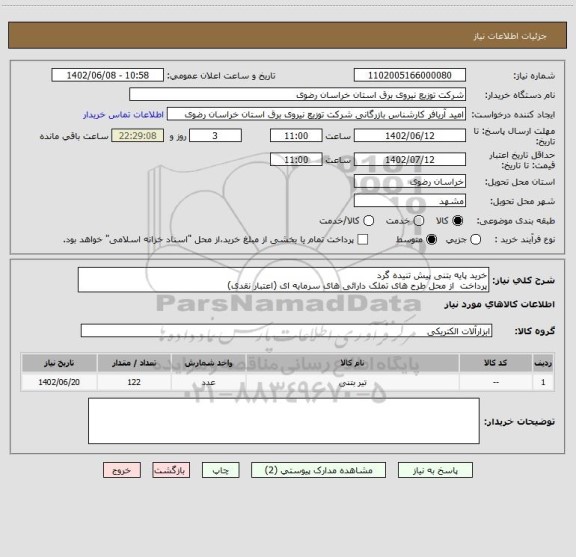
Task: Open the اطلاعات تماس خریدار link
Action: coord(123,115)
